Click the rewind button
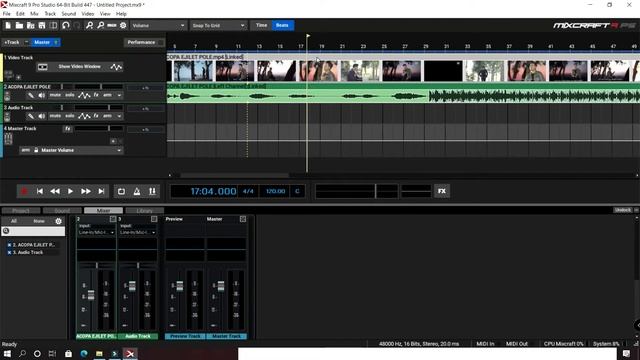The width and height of the screenshot is (640, 360). pos(55,191)
